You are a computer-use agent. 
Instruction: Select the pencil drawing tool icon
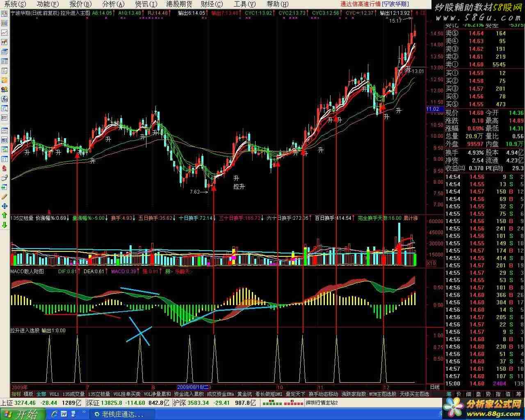point(5,196)
